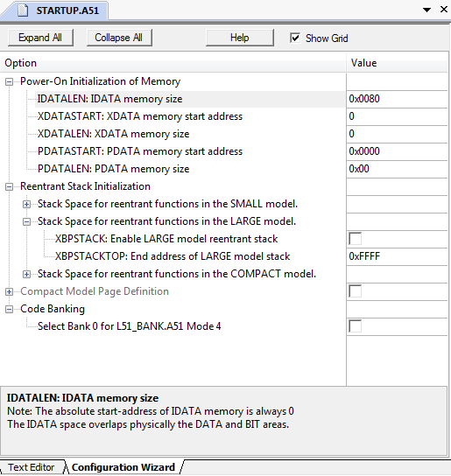The height and width of the screenshot is (476, 451).
Task: Open the Help button
Action: pyautogui.click(x=239, y=38)
